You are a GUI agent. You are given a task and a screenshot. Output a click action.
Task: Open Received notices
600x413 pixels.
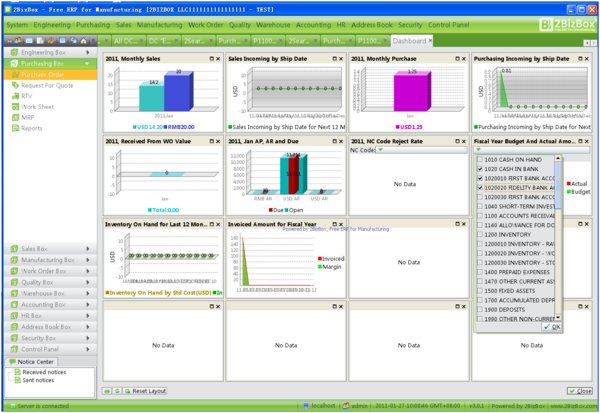point(44,372)
